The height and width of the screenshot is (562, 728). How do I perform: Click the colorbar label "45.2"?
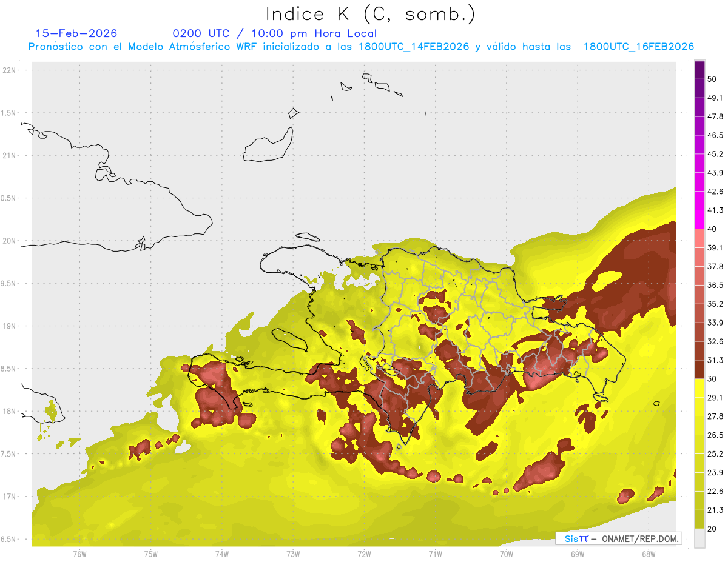pos(715,154)
